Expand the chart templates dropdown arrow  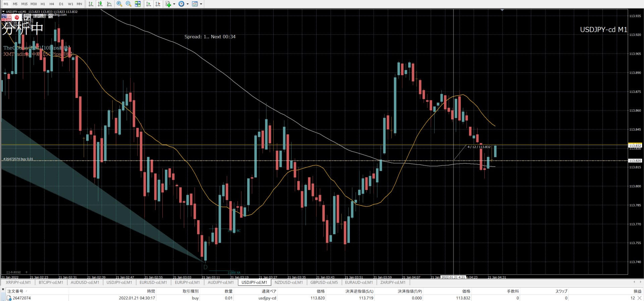(x=201, y=4)
